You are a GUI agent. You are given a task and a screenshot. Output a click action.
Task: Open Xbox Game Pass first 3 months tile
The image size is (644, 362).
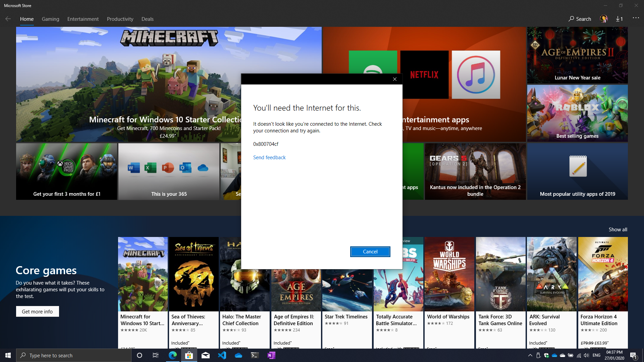(x=66, y=172)
